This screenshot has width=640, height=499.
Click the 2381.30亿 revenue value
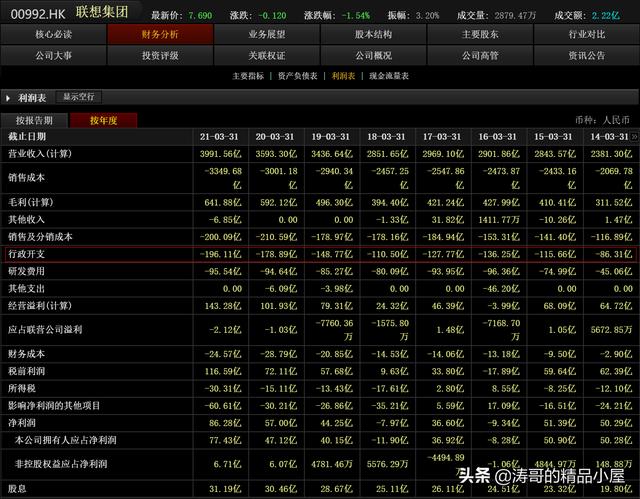click(611, 154)
